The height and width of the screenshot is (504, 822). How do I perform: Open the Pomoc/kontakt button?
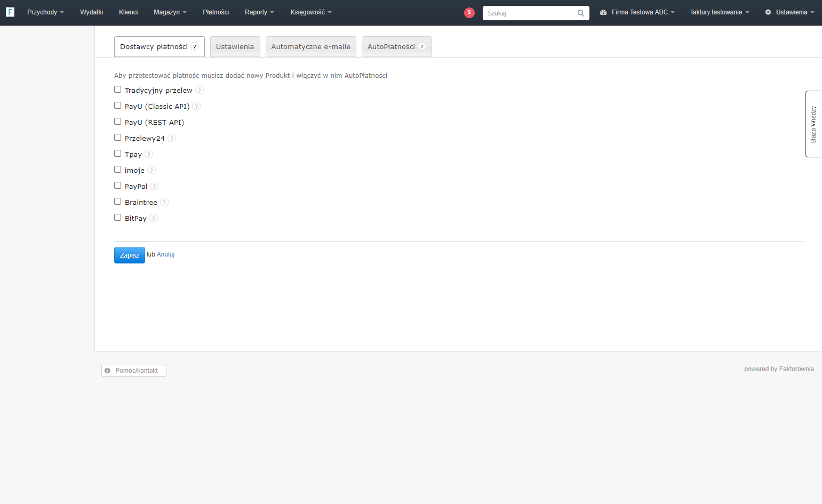pyautogui.click(x=134, y=371)
